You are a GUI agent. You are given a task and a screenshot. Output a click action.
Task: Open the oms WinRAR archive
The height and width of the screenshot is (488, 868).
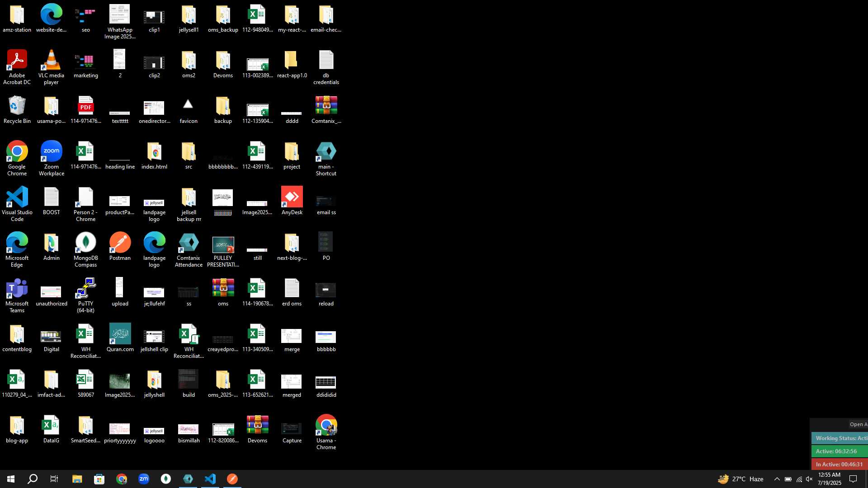coord(223,292)
